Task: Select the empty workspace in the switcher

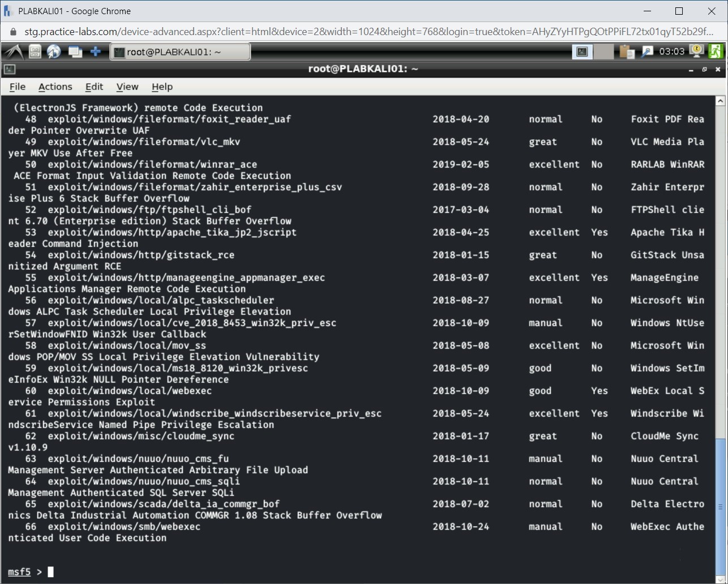Action: [603, 51]
